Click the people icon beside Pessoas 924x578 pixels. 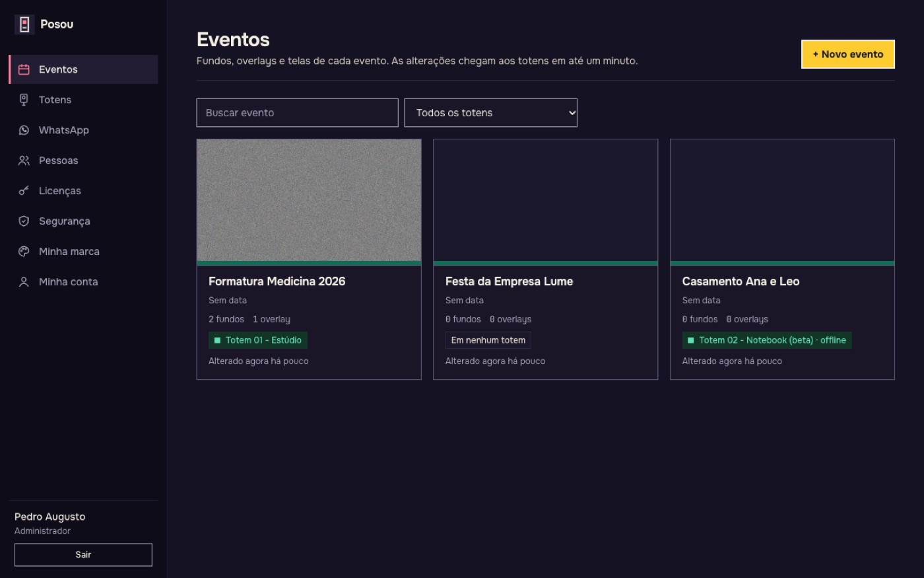click(24, 161)
